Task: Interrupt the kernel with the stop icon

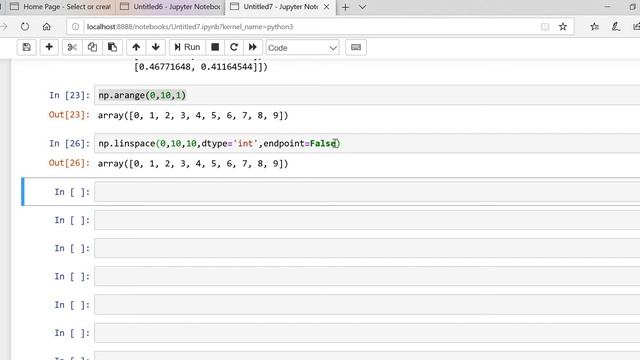Action: [x=215, y=47]
